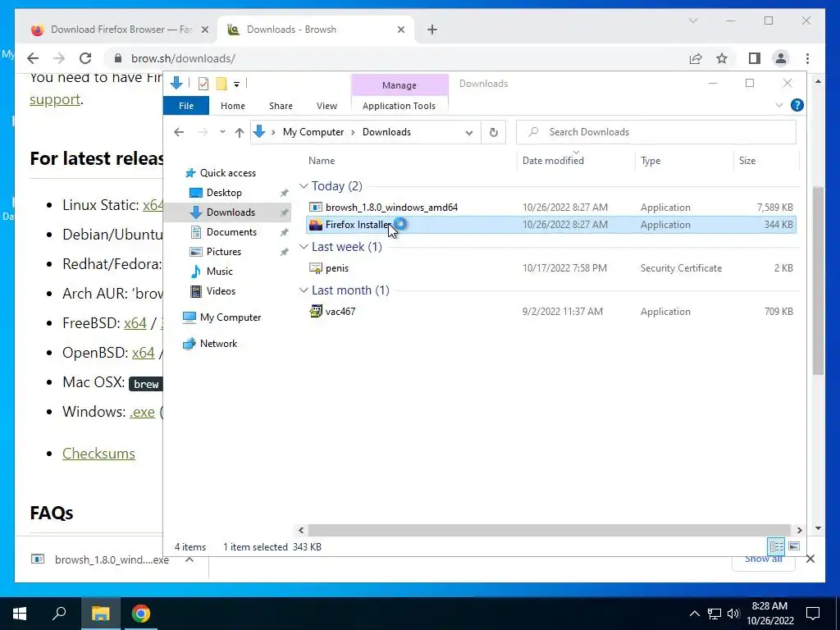The image size is (840, 630).
Task: Toggle the Chrome side panel
Action: pyautogui.click(x=755, y=58)
